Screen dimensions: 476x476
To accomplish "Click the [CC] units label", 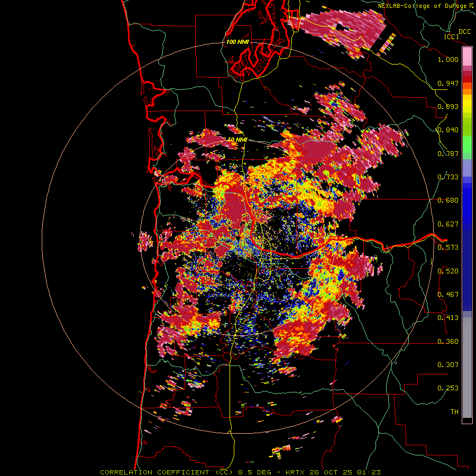I will pyautogui.click(x=452, y=36).
